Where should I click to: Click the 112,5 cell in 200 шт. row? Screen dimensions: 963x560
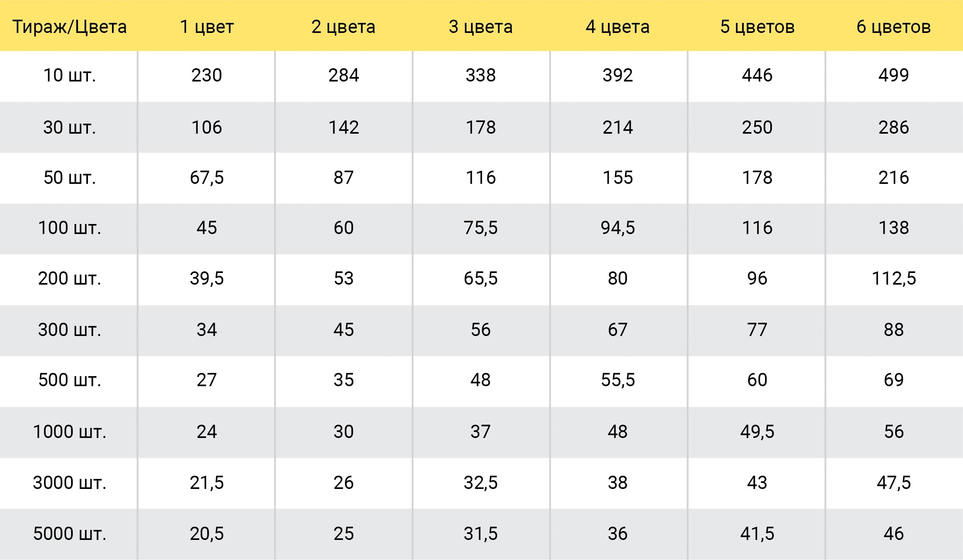[894, 278]
